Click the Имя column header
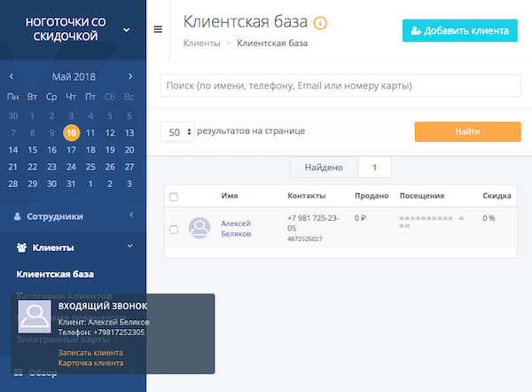 pos(230,196)
